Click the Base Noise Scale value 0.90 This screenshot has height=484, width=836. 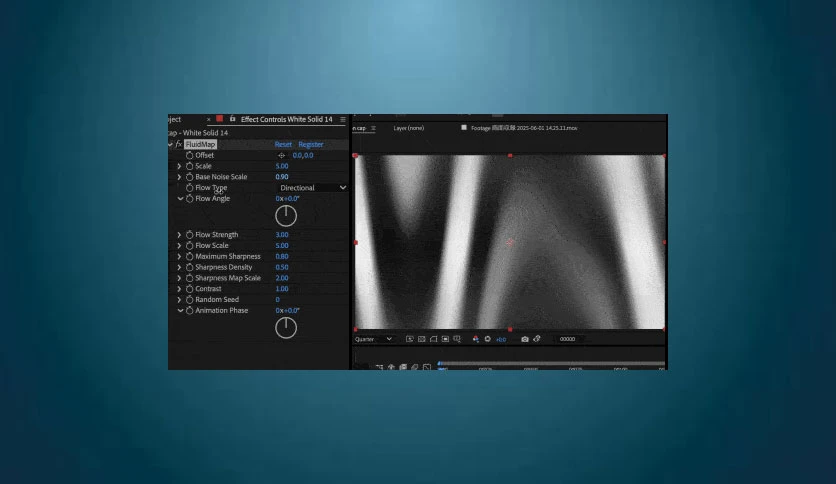pos(282,176)
